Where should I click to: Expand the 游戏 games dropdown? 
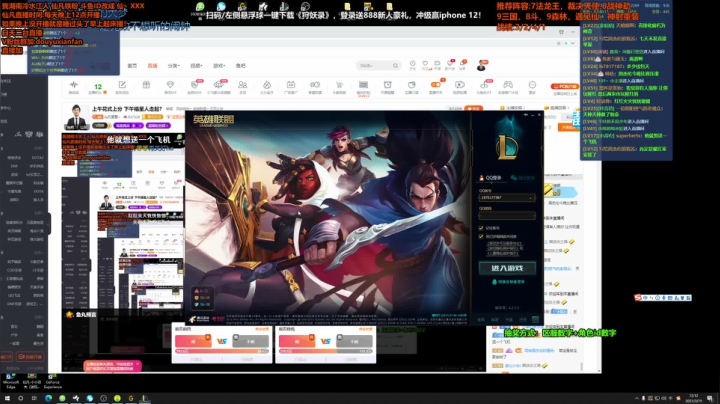pos(219,66)
